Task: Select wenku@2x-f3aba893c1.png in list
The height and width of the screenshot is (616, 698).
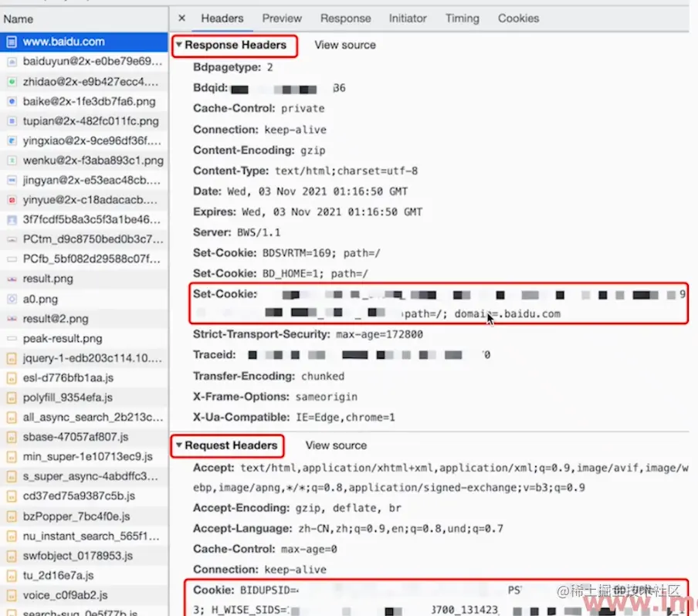Action: (x=84, y=161)
